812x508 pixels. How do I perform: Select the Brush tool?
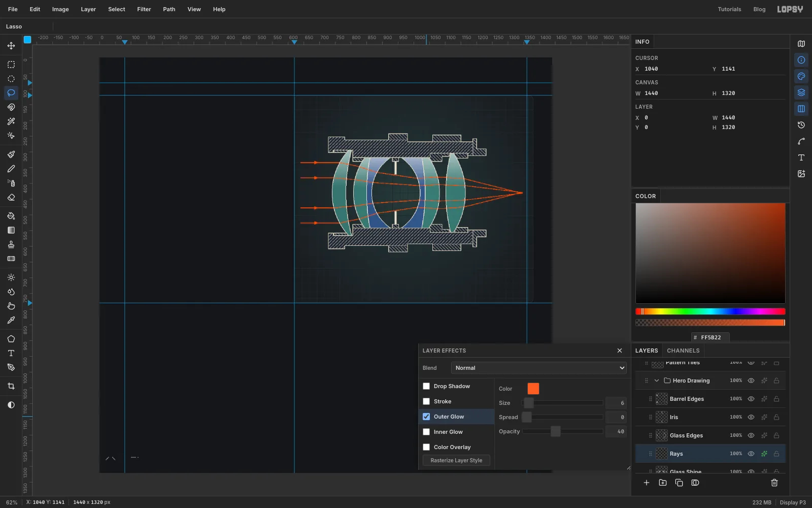[x=11, y=154]
